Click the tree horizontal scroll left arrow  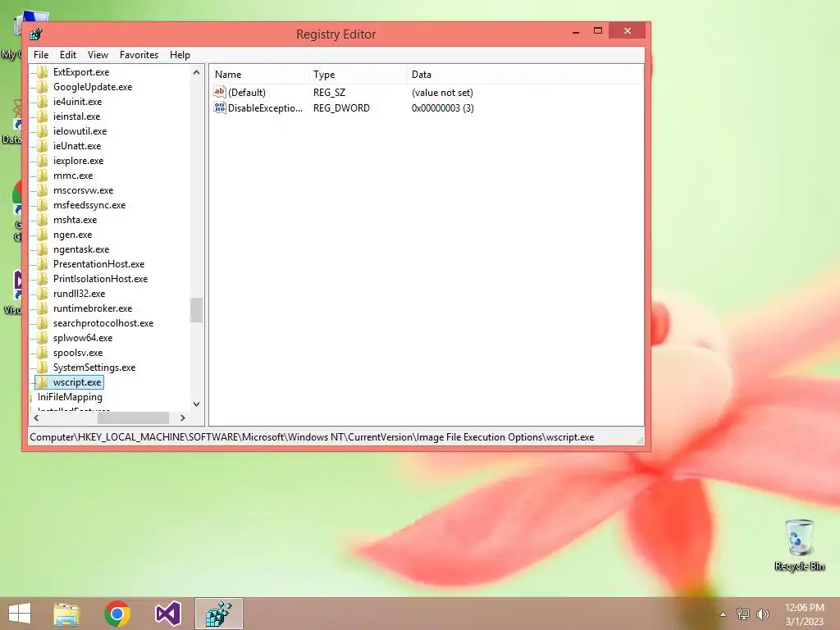click(36, 418)
